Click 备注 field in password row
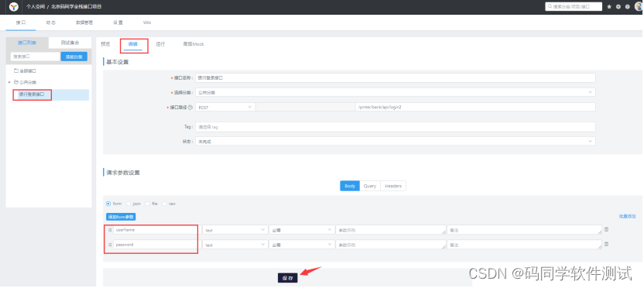644x288 pixels. click(525, 245)
